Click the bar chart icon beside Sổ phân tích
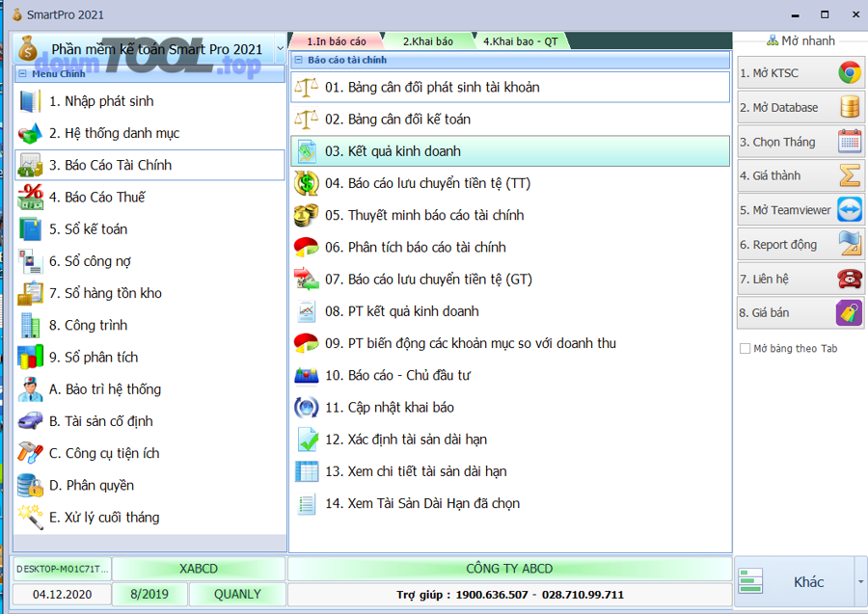 (30, 358)
